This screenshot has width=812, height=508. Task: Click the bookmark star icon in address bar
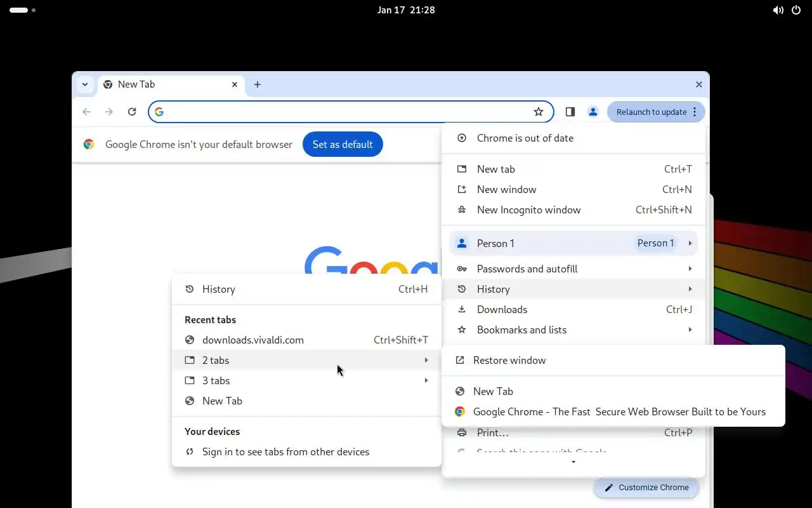pyautogui.click(x=539, y=112)
